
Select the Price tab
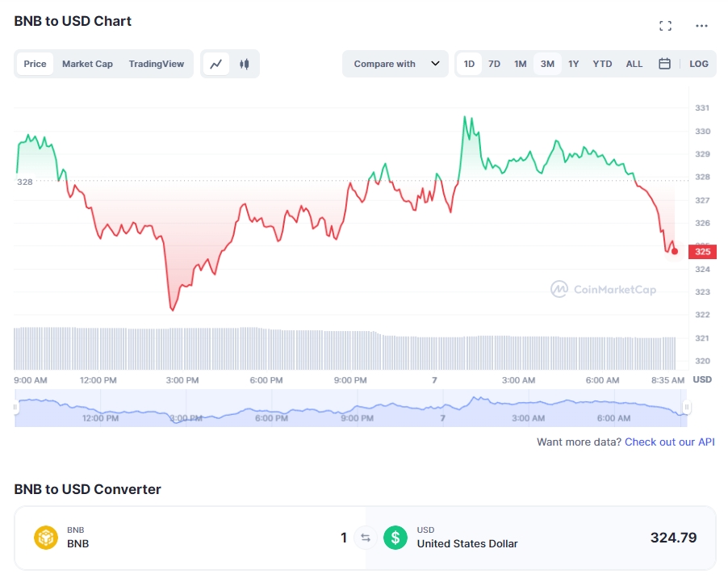pos(35,64)
